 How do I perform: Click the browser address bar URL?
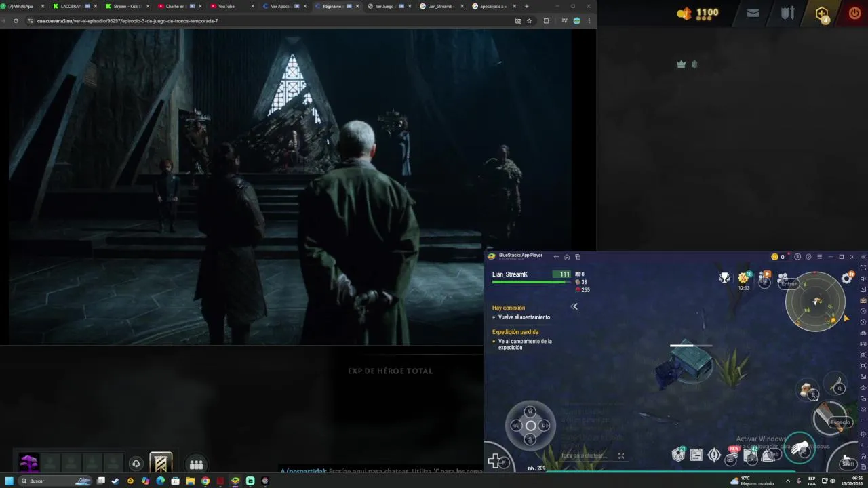tap(127, 21)
